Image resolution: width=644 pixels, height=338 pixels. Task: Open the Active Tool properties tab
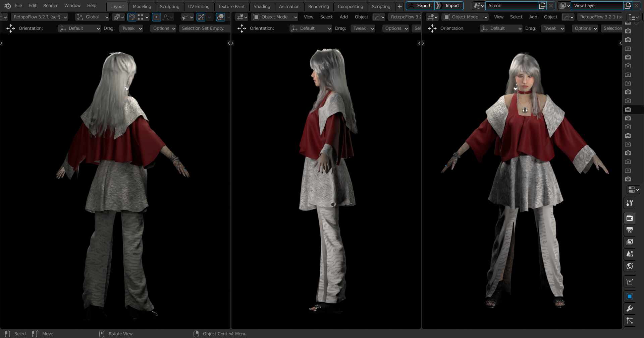(x=629, y=203)
